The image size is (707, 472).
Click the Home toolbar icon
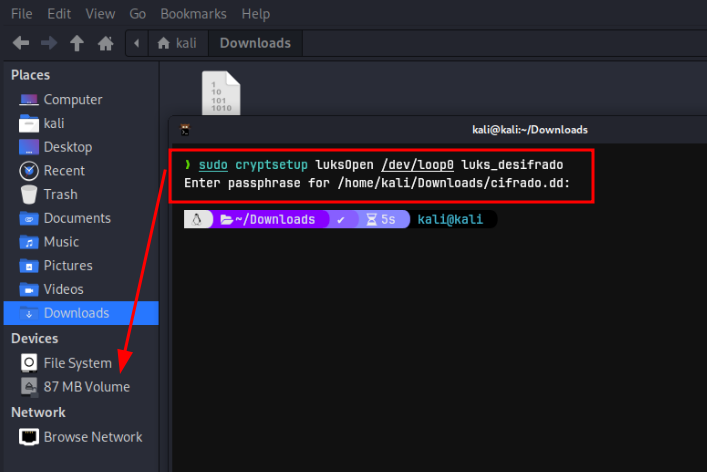pyautogui.click(x=106, y=43)
